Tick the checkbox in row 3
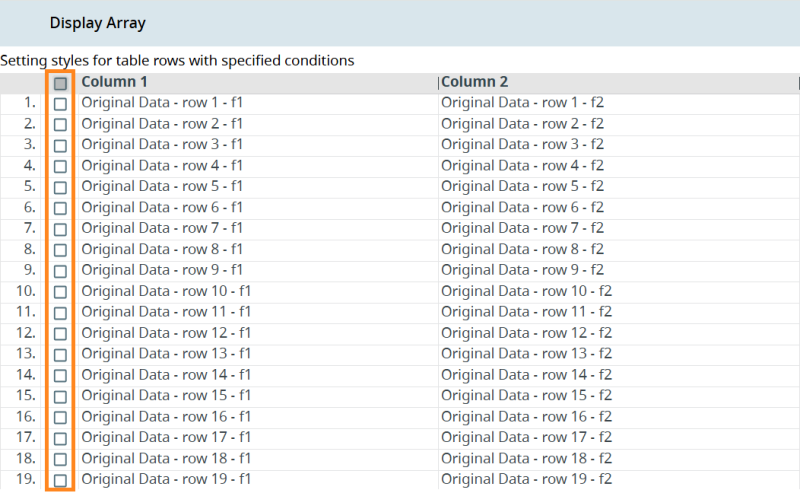 click(60, 145)
